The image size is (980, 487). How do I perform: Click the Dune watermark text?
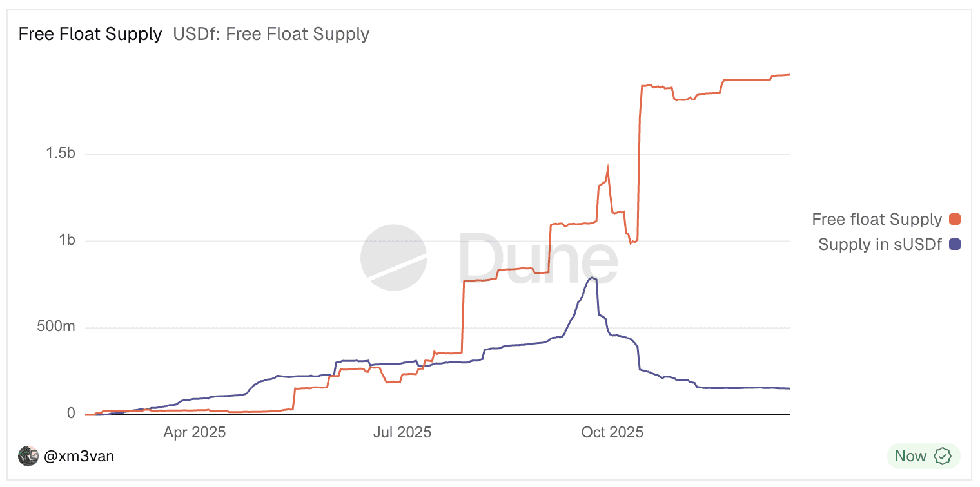pyautogui.click(x=538, y=260)
